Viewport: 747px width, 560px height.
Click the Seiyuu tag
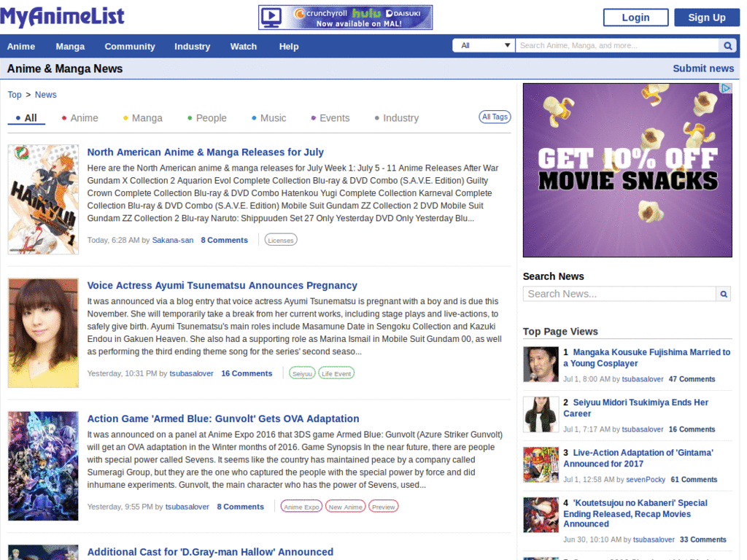point(302,373)
